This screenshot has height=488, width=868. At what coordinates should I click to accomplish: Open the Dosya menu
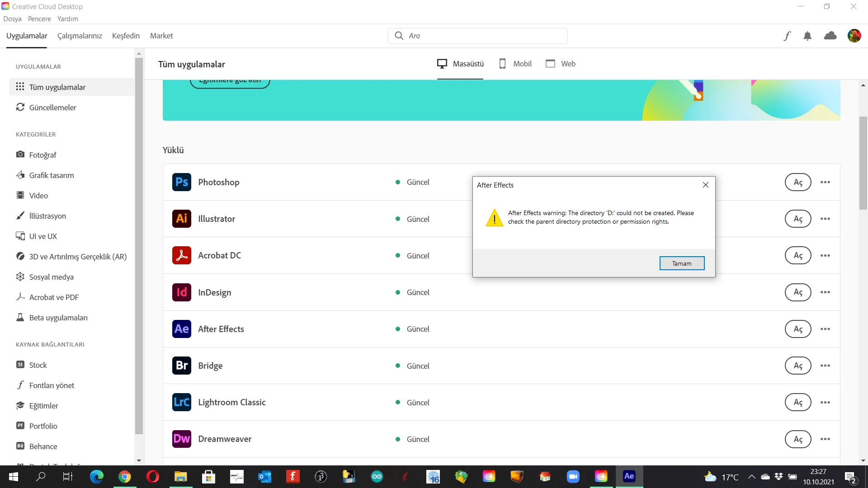(x=12, y=19)
